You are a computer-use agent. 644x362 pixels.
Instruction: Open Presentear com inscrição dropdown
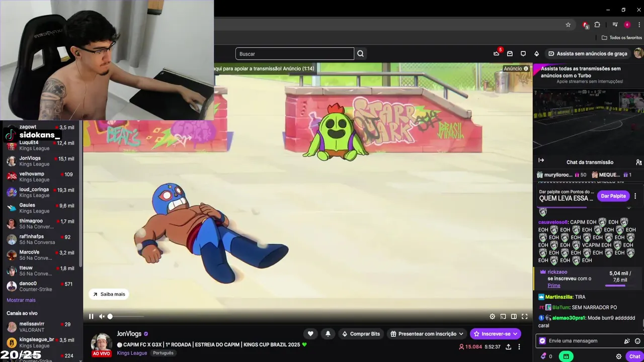click(427, 334)
